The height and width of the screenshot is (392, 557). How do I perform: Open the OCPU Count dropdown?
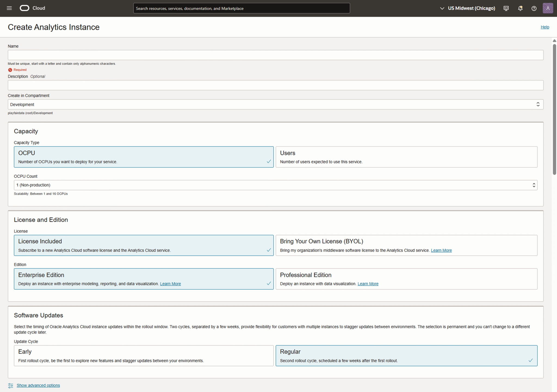pyautogui.click(x=276, y=185)
